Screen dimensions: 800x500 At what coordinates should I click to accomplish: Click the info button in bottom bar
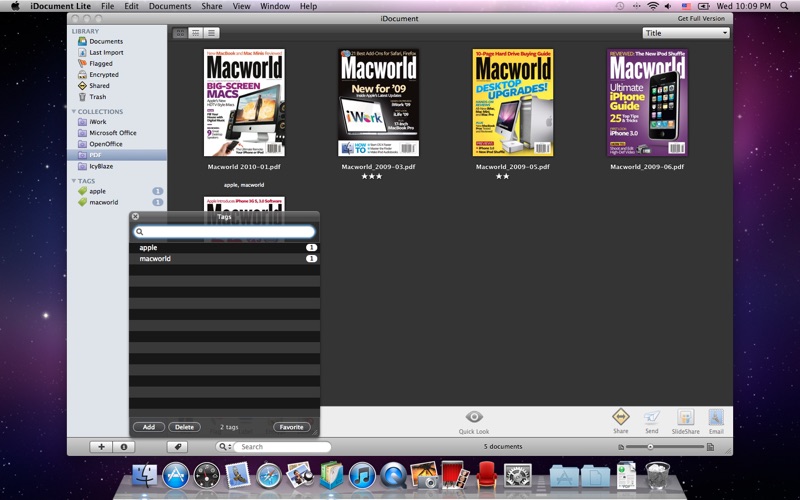point(123,447)
